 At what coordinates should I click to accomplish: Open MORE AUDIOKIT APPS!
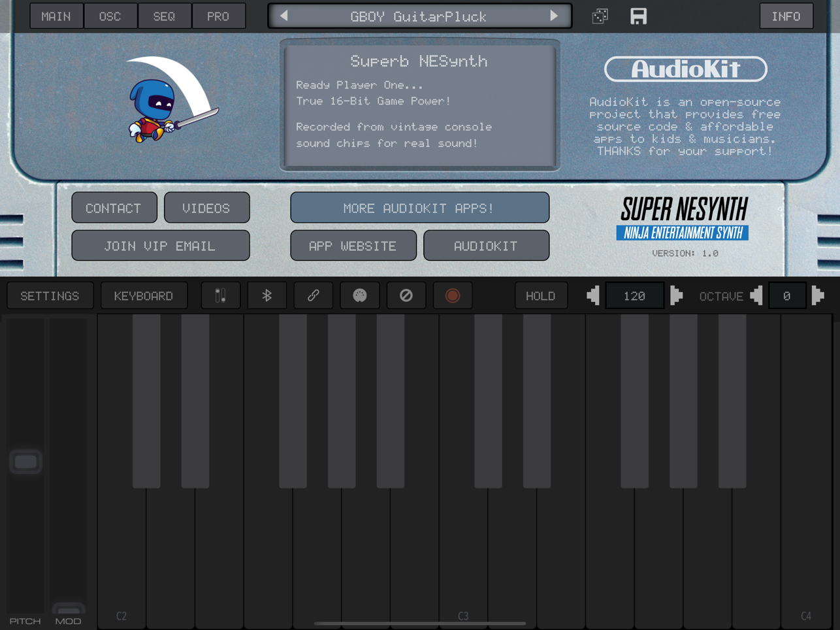(419, 208)
